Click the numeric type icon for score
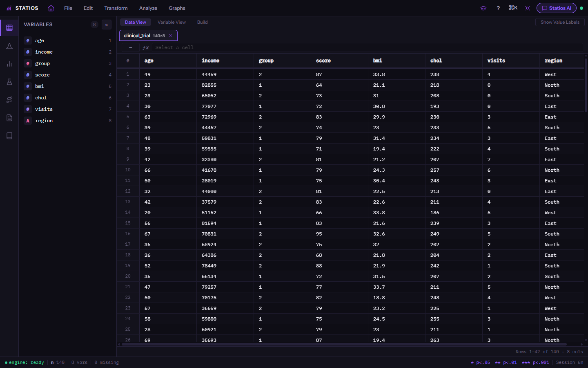 point(28,75)
